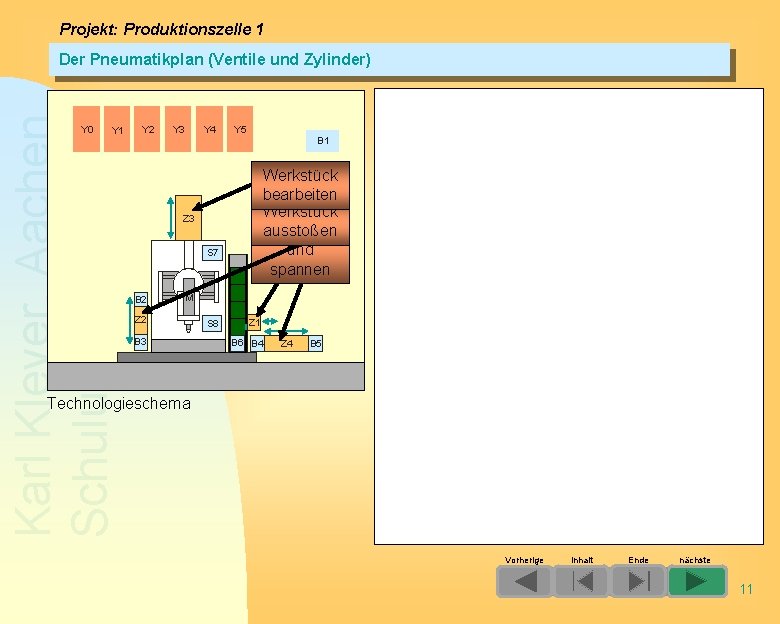Select valve block Y5
This screenshot has width=780, height=624.
[240, 129]
